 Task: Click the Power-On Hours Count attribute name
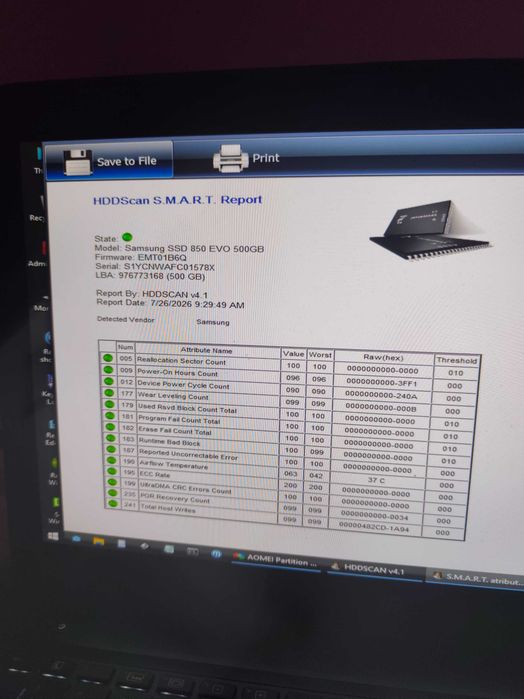[177, 372]
